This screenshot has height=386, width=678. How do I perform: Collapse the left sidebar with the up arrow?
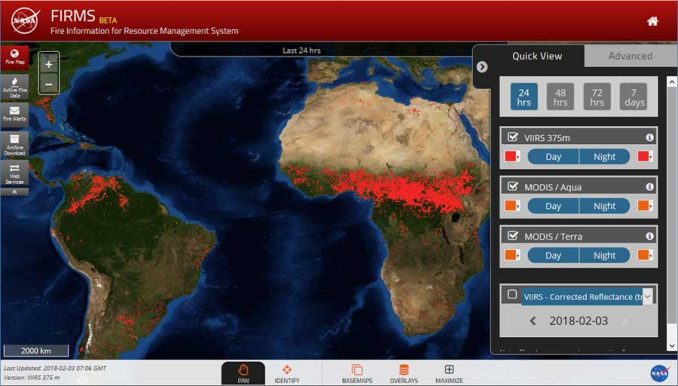[15, 192]
